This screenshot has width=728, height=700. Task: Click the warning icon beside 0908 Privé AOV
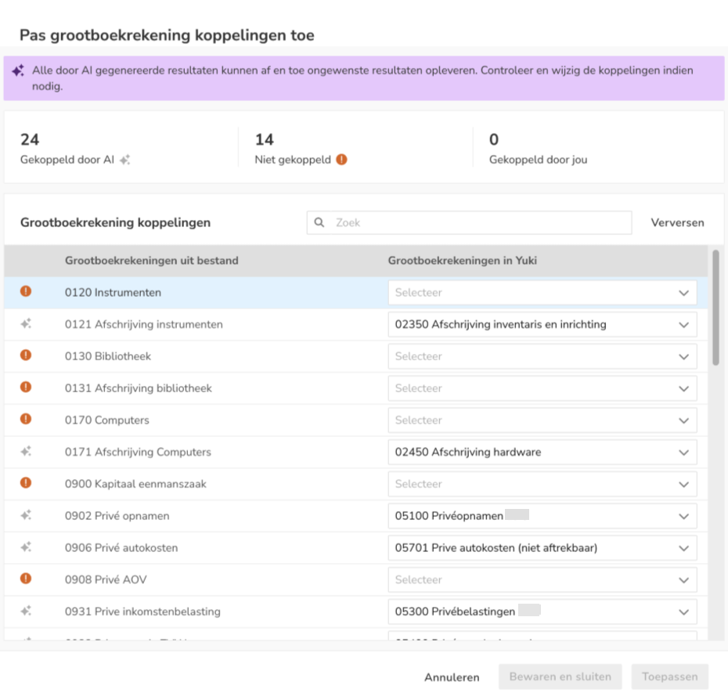[x=26, y=579]
